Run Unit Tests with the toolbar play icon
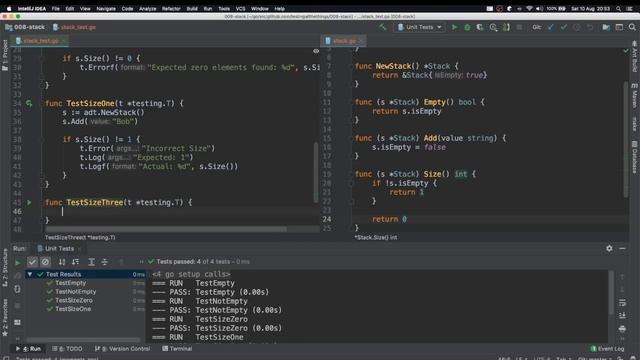Viewport: 640px width, 360px height. [454, 27]
